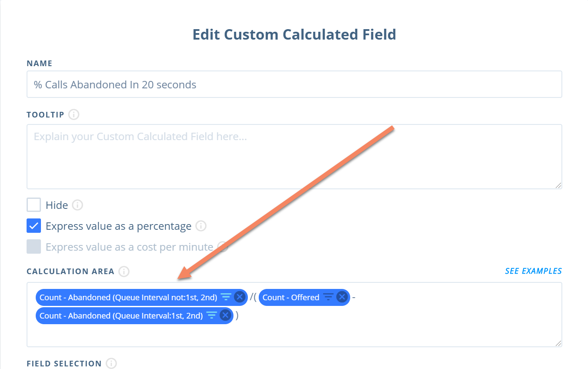Uncheck Express value as a percentage
This screenshot has height=369, width=588.
point(34,226)
